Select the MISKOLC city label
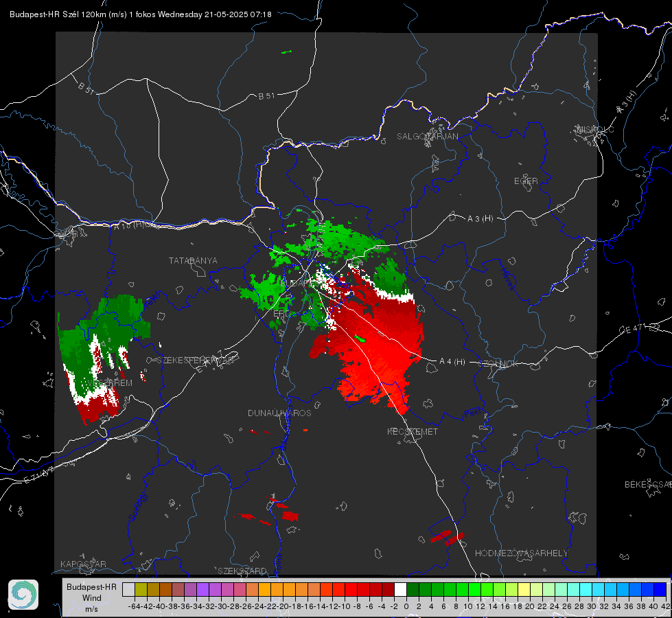672x618 pixels. click(x=596, y=129)
